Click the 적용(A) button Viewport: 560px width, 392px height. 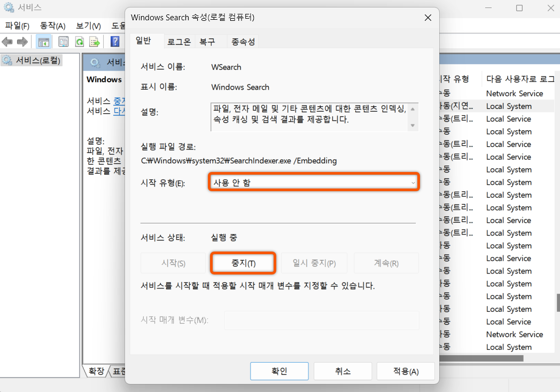coord(406,371)
